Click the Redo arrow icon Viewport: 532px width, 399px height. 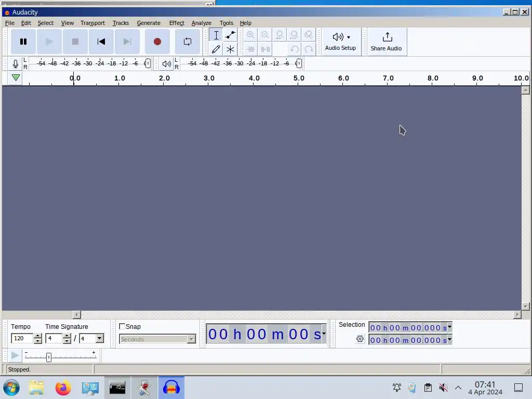coord(309,49)
